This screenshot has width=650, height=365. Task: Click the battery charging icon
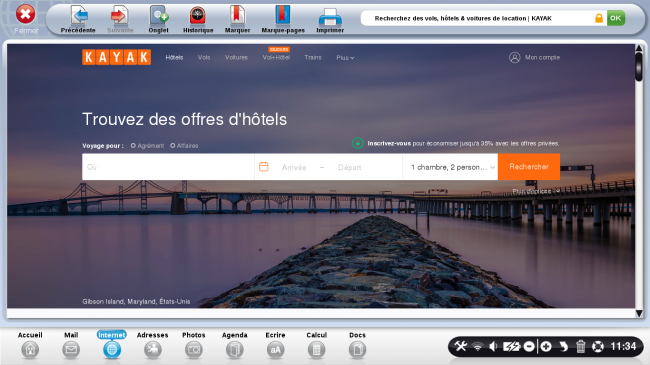[512, 346]
